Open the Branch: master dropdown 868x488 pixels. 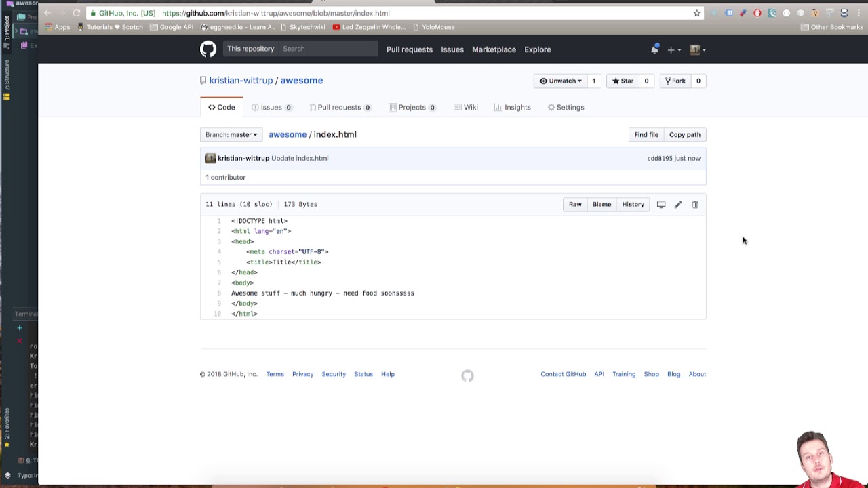pos(231,134)
